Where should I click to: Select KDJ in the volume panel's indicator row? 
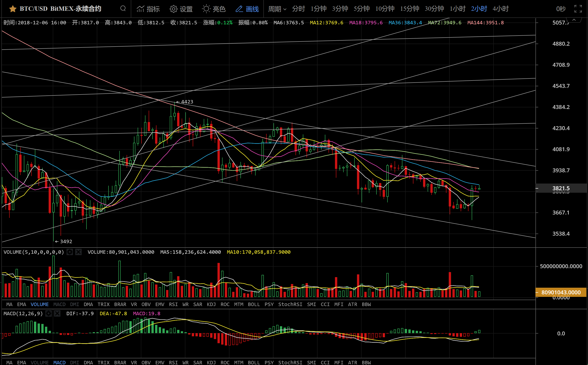[211, 304]
